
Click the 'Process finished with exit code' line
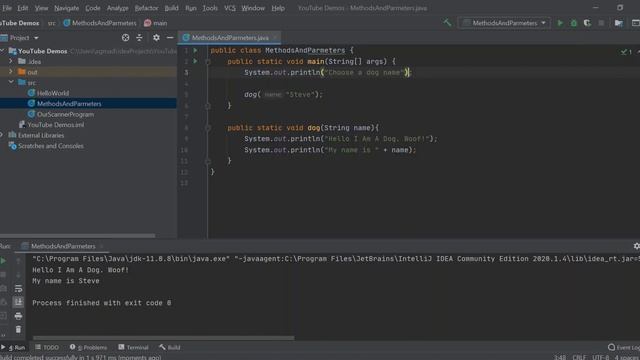(x=102, y=303)
